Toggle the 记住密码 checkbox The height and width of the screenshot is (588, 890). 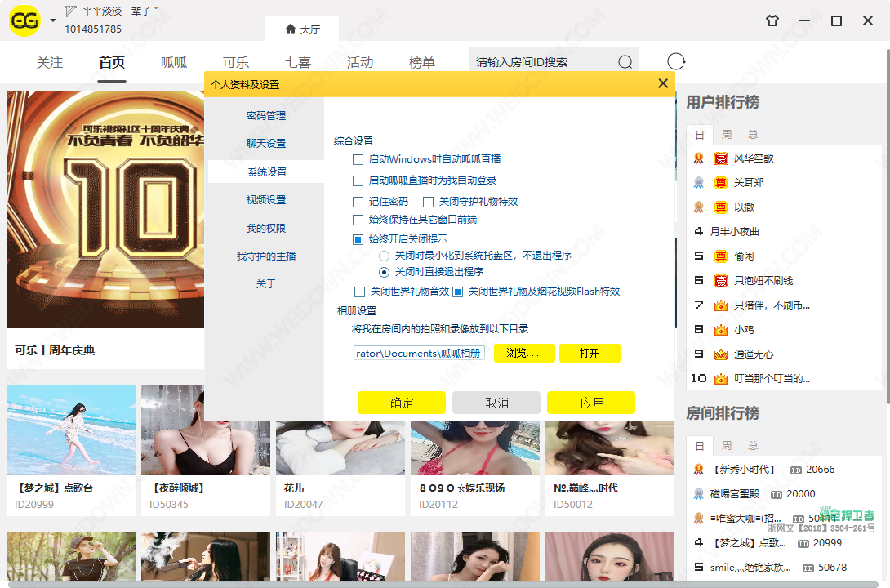click(x=358, y=202)
